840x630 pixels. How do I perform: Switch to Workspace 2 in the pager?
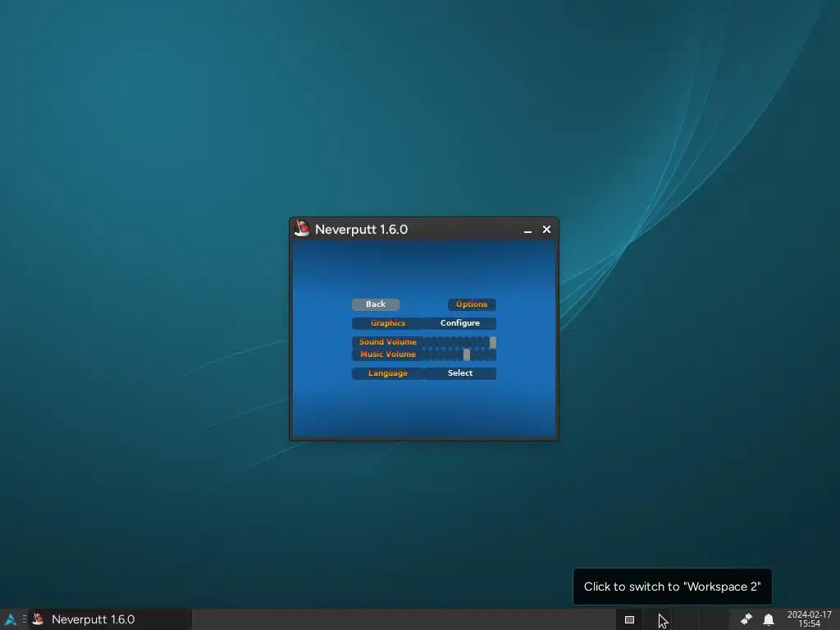(x=658, y=619)
